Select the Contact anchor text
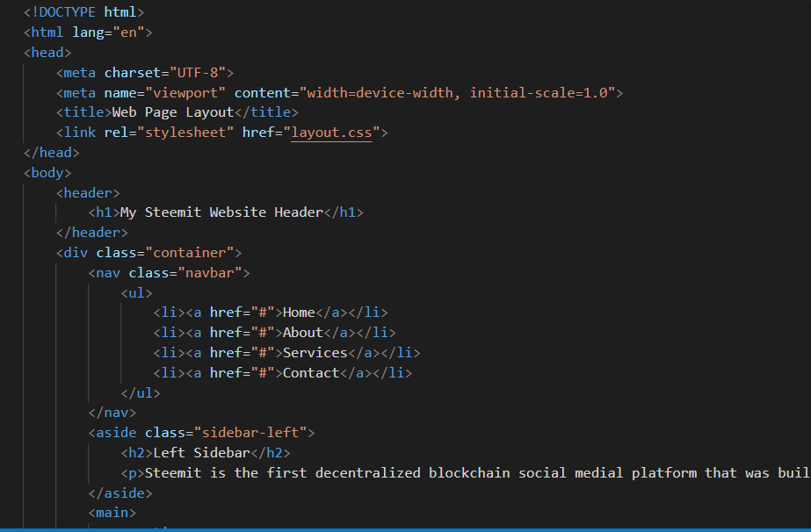 pos(311,373)
